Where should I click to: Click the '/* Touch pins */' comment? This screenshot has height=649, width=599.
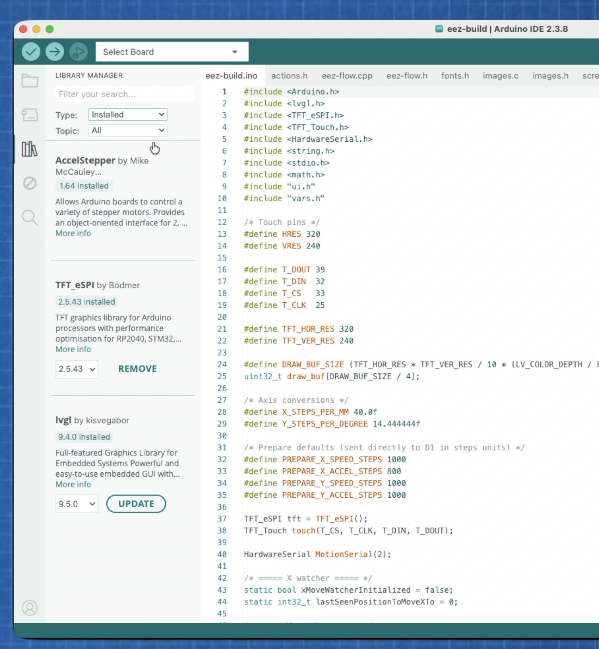coord(282,222)
